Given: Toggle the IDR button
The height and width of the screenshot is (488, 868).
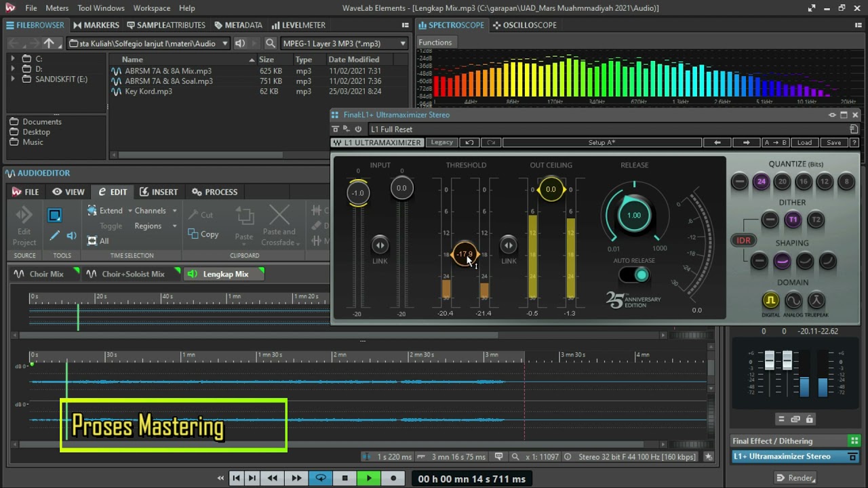Looking at the screenshot, I should click(744, 241).
